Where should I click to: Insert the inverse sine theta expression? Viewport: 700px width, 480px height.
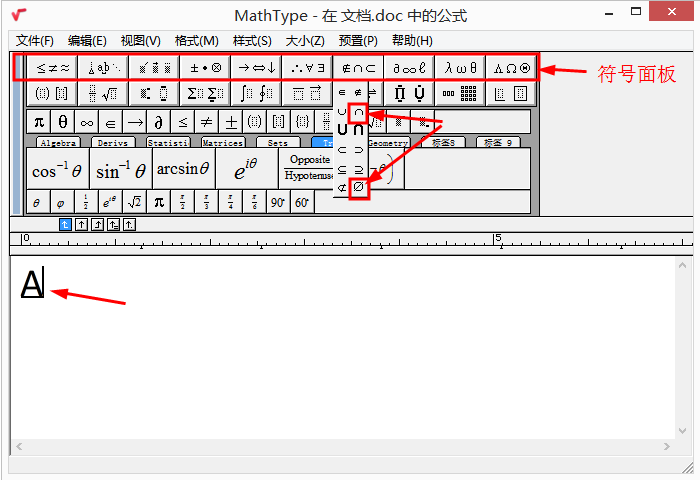(121, 169)
